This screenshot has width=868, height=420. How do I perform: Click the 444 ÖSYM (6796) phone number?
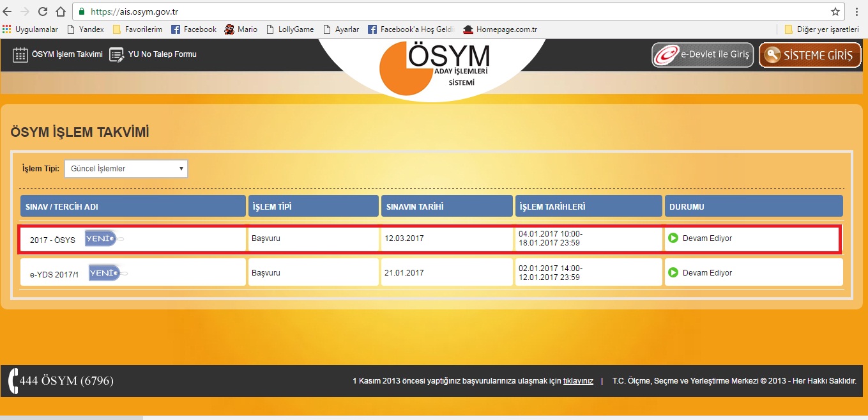tap(66, 381)
